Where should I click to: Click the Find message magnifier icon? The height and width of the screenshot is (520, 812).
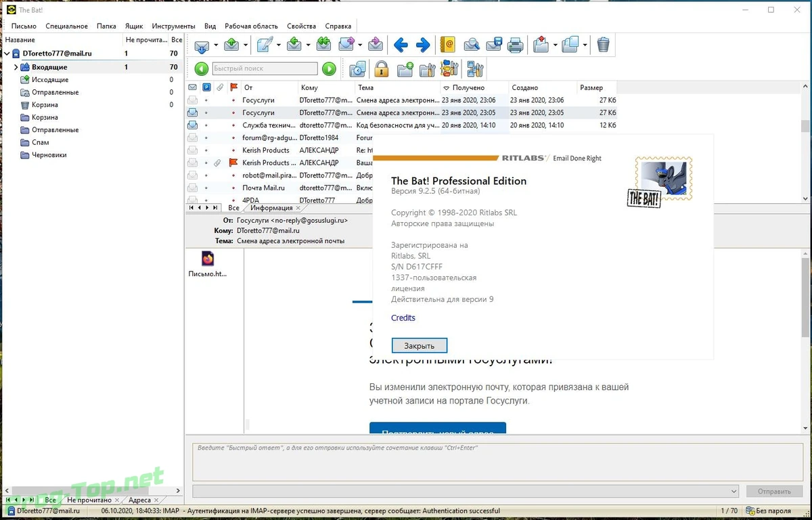pyautogui.click(x=472, y=45)
